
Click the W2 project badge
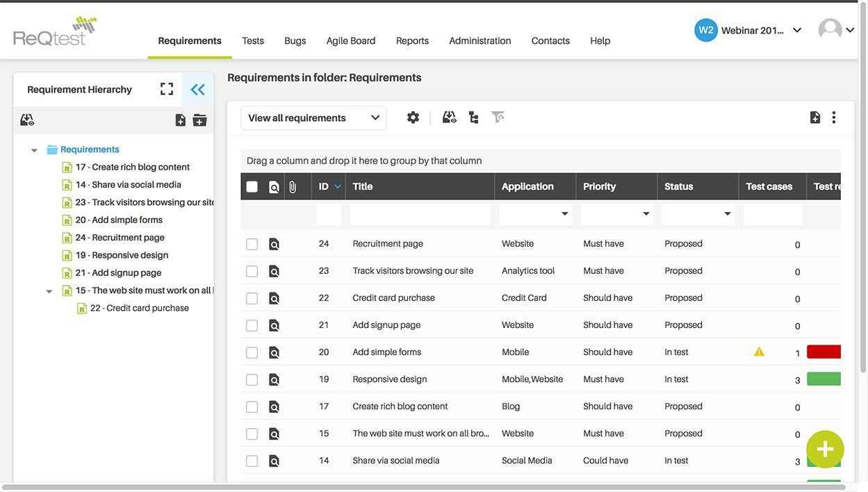(706, 30)
